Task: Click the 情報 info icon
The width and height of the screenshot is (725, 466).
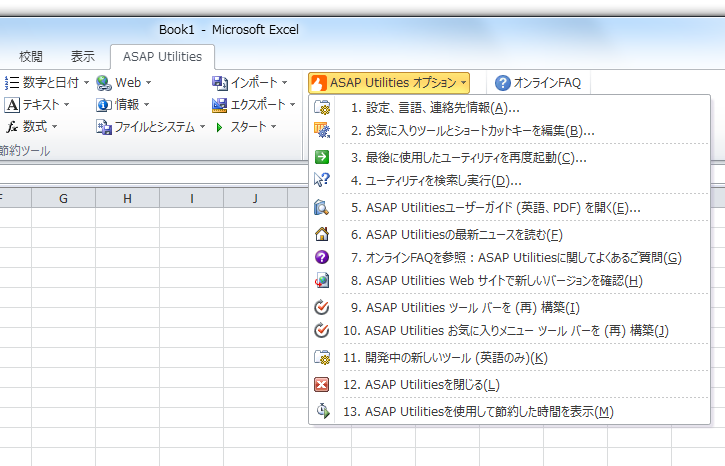Action: point(104,105)
